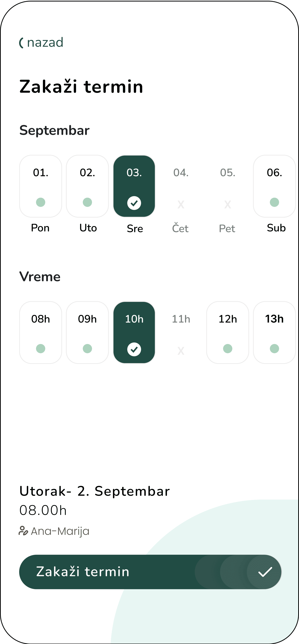299x644 pixels.
Task: Select date 02. Tuesday
Action: [87, 186]
